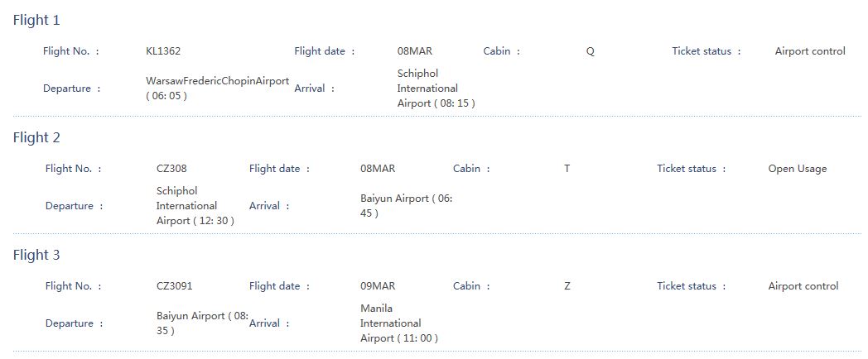This screenshot has height=359, width=868.
Task: Click Flight 1 Airport control status
Action: (810, 51)
